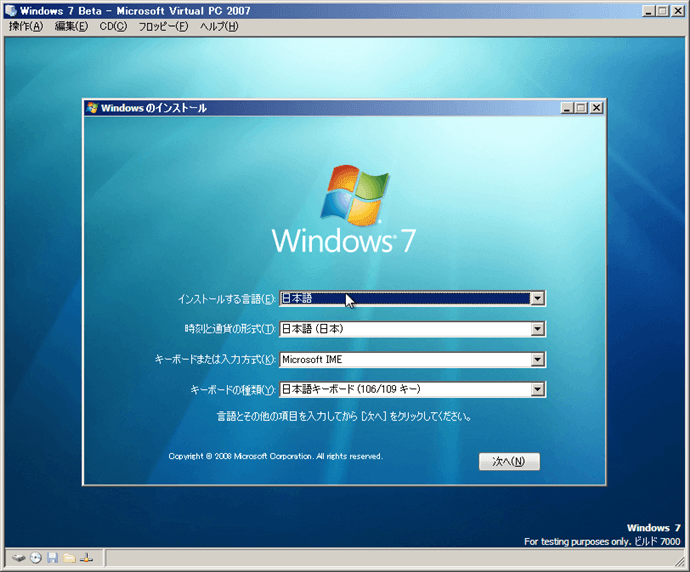This screenshot has height=572, width=690.
Task: Close the Windows のインストール dialog
Action: tap(596, 108)
